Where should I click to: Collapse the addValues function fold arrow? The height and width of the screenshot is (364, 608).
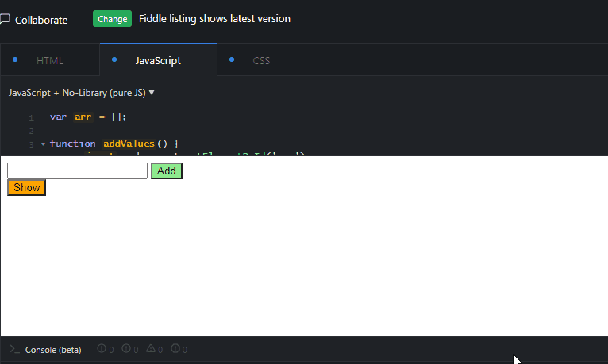43,144
